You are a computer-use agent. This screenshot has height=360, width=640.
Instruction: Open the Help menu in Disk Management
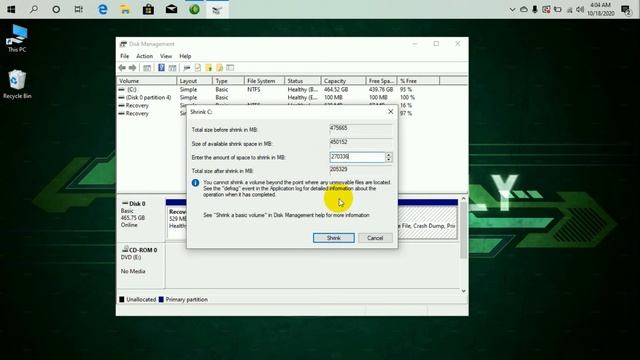185,56
